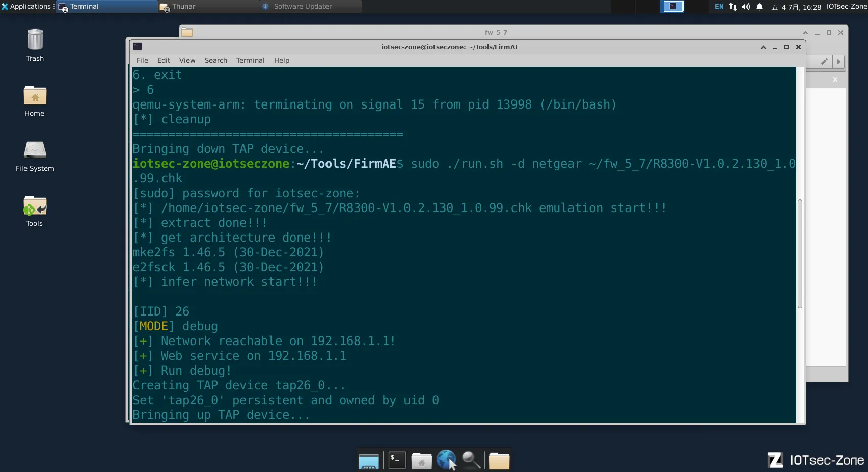The image size is (868, 472).
Task: Open the volume control icon
Action: coord(746,7)
